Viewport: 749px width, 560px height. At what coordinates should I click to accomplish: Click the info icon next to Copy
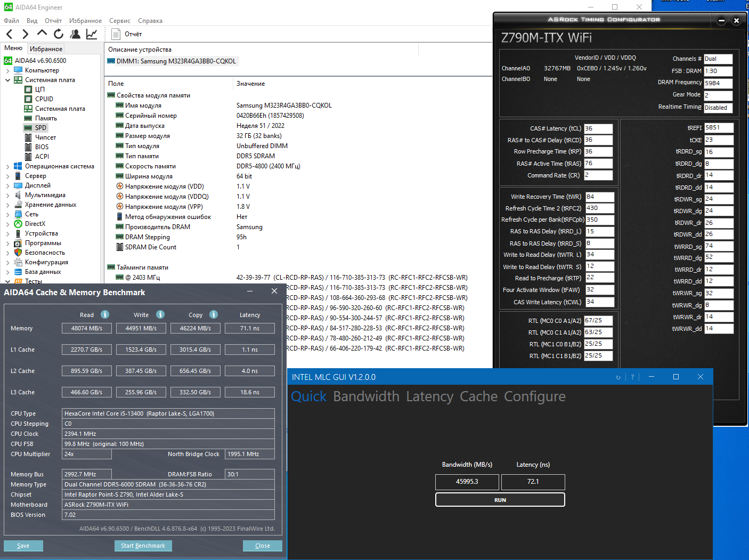[214, 314]
